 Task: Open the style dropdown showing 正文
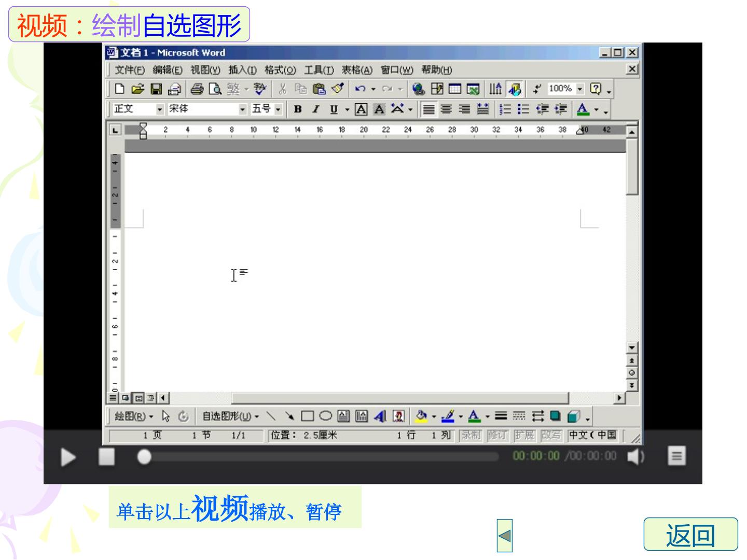coord(160,109)
